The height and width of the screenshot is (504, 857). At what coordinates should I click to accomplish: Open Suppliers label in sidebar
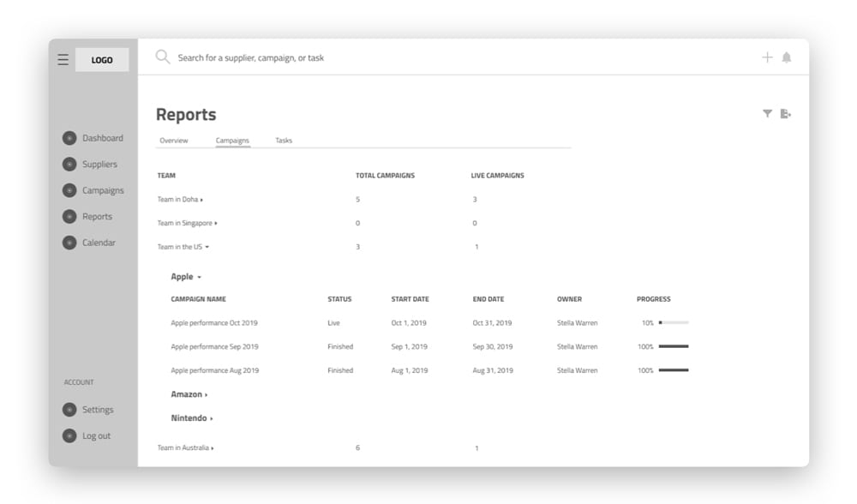(x=99, y=164)
